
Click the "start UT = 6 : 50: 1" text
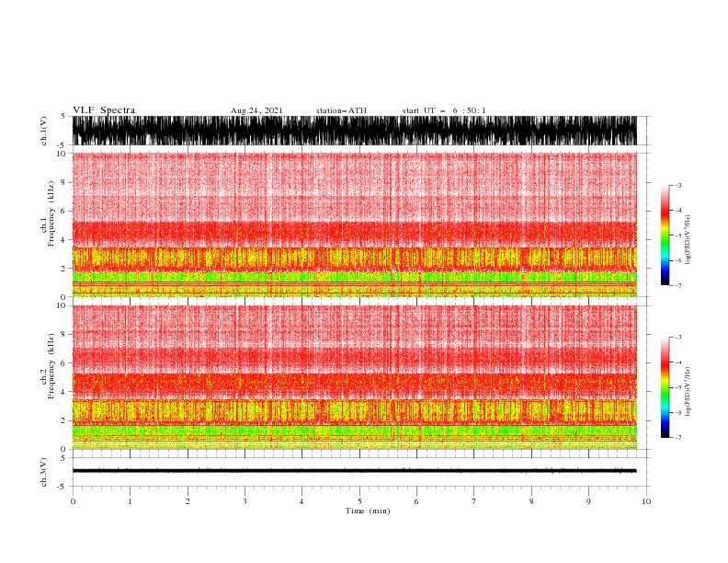[x=444, y=110]
